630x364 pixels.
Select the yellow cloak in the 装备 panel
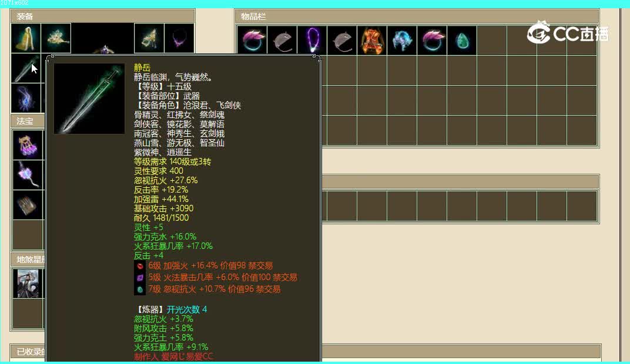click(26, 38)
